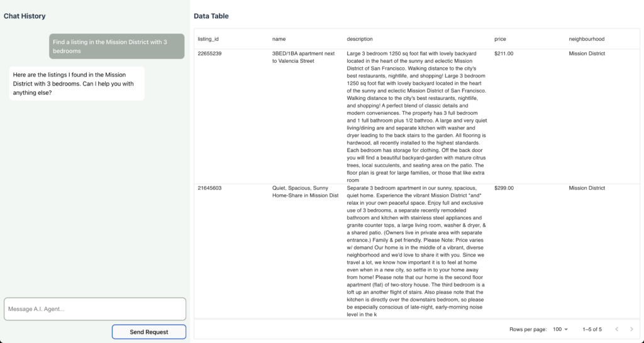Select the $211.00 price cell
This screenshot has height=343, width=644.
point(504,54)
